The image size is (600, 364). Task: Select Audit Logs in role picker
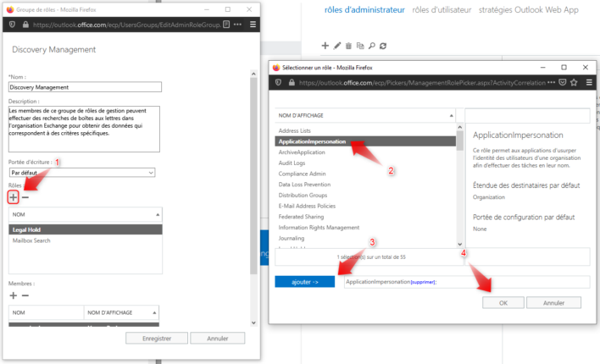coord(365,163)
